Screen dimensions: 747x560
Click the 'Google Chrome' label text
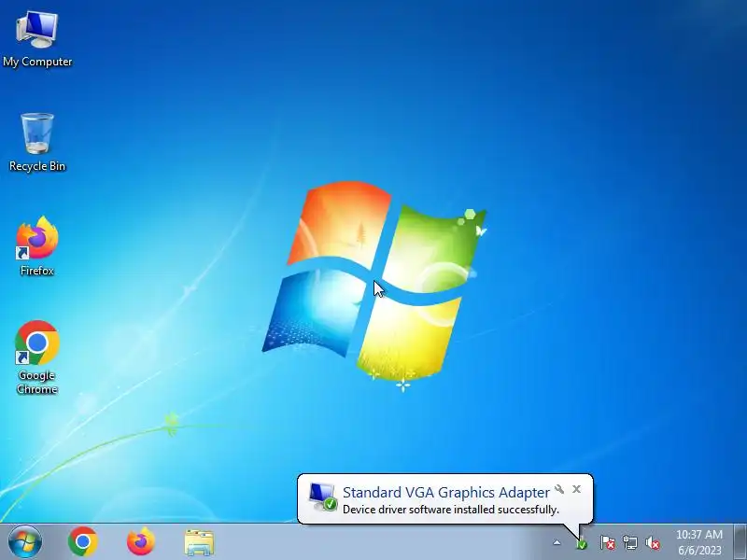click(x=37, y=382)
